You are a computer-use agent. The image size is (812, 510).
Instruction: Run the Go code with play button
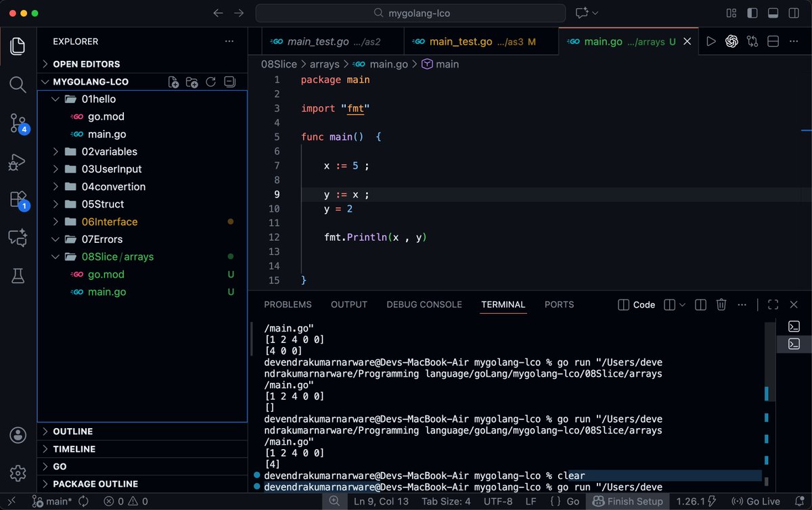pyautogui.click(x=710, y=41)
